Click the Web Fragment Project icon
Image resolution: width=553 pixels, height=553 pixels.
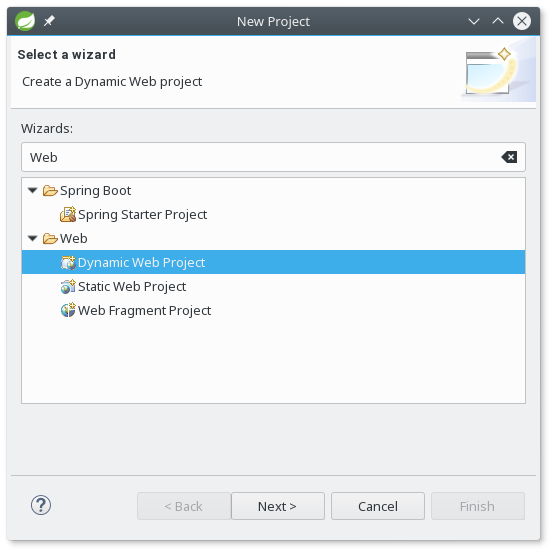tap(68, 310)
